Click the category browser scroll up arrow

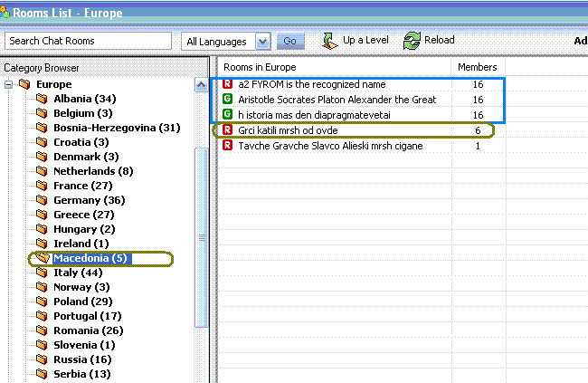click(202, 85)
